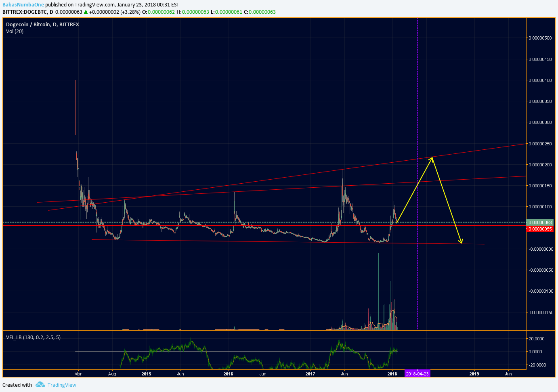This screenshot has width=558, height=392.
Task: Click the red 0.00000055 price level tag
Action: pos(540,229)
